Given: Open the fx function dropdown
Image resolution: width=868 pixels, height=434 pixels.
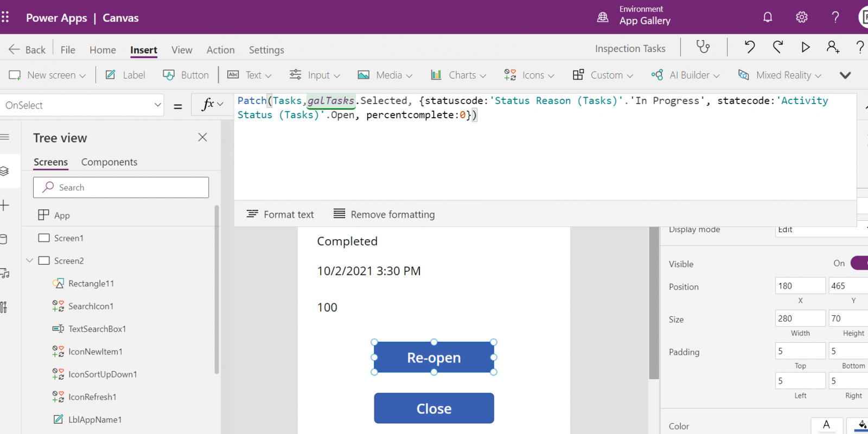Looking at the screenshot, I should pos(212,104).
